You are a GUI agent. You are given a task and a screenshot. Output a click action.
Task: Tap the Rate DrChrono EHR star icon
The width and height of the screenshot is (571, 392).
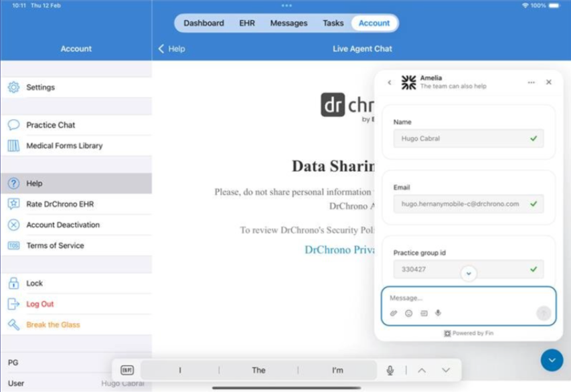[13, 204]
